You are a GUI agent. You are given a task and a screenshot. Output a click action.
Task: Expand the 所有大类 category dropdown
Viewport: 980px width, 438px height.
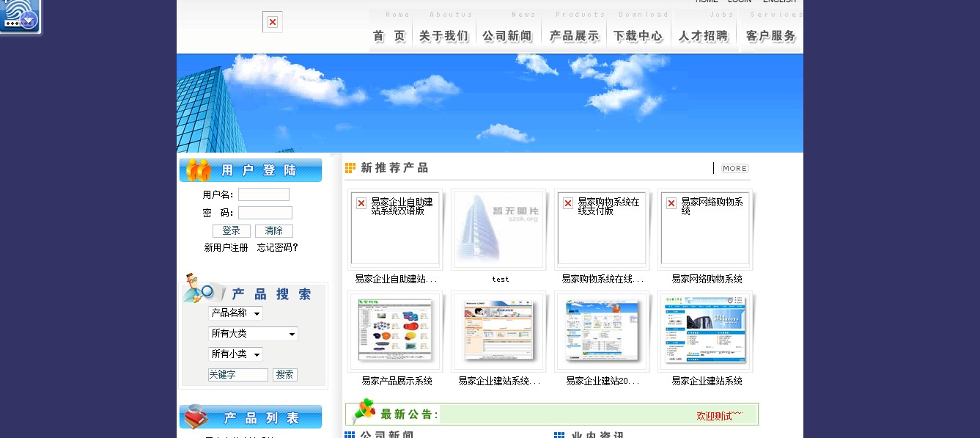253,334
